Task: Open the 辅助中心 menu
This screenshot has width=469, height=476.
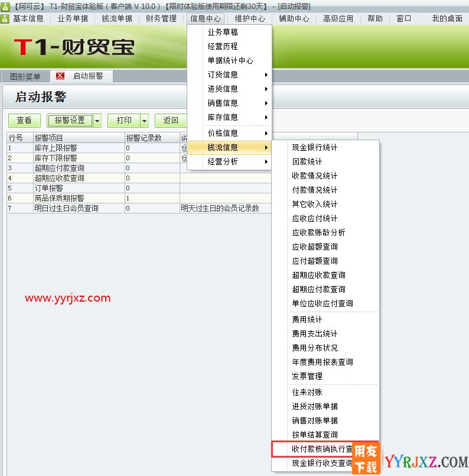Action: click(294, 18)
